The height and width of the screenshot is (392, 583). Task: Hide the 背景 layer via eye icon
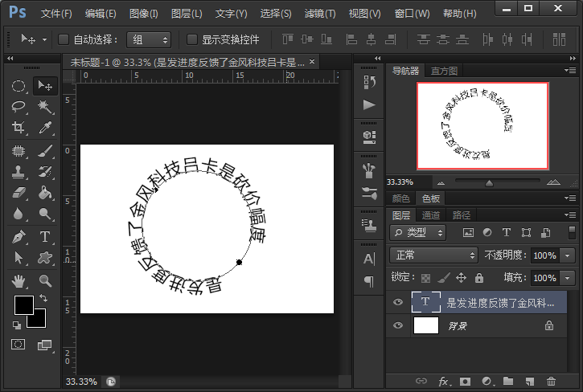(x=398, y=325)
